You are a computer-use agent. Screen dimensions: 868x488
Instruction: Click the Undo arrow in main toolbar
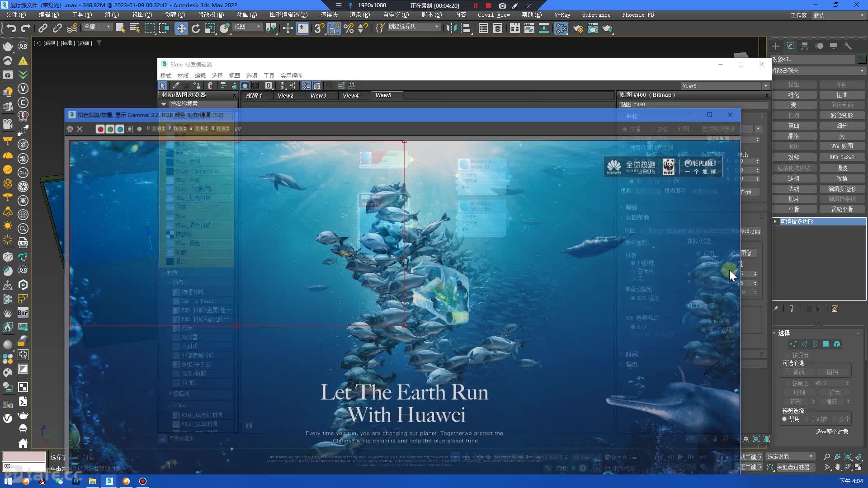(11, 28)
